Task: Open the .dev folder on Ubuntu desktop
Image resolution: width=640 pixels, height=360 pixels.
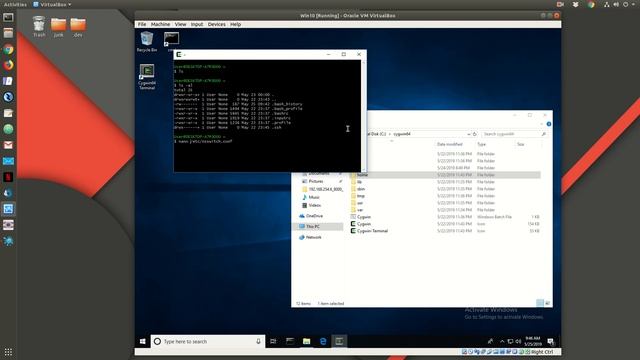Action: click(x=78, y=27)
